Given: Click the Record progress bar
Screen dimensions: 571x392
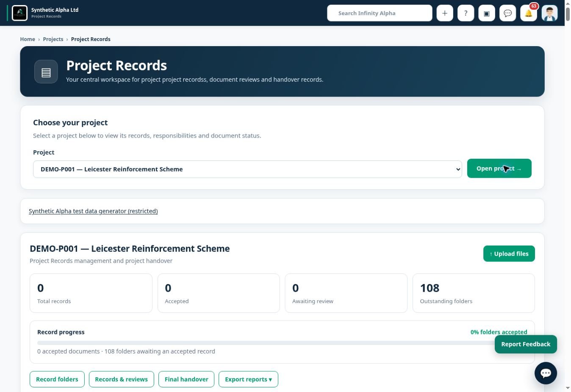Looking at the screenshot, I should [282, 342].
